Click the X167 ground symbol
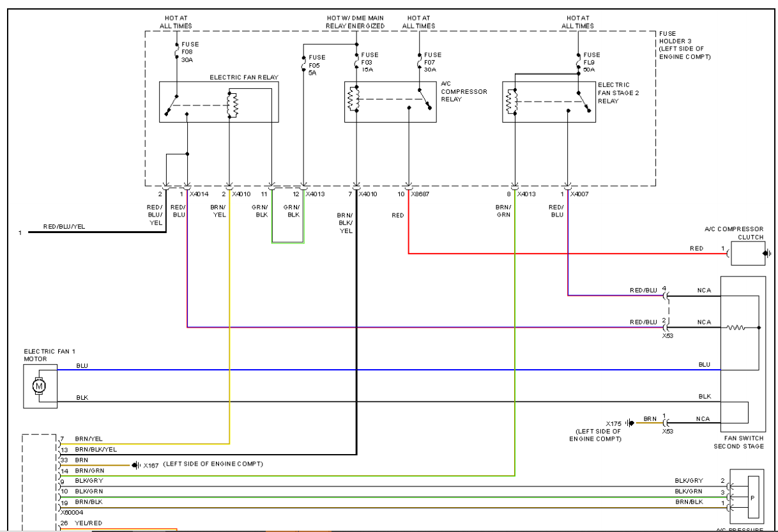The image size is (778, 532). pos(135,465)
